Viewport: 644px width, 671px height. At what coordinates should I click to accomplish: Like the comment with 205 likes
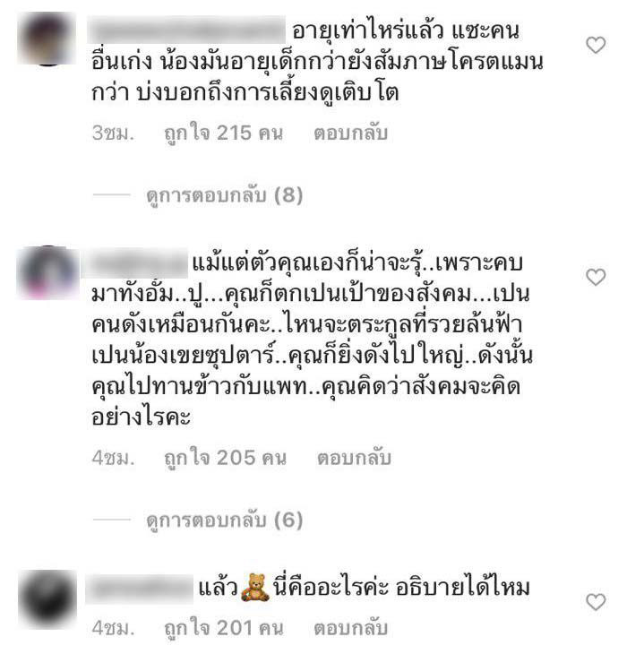(596, 277)
